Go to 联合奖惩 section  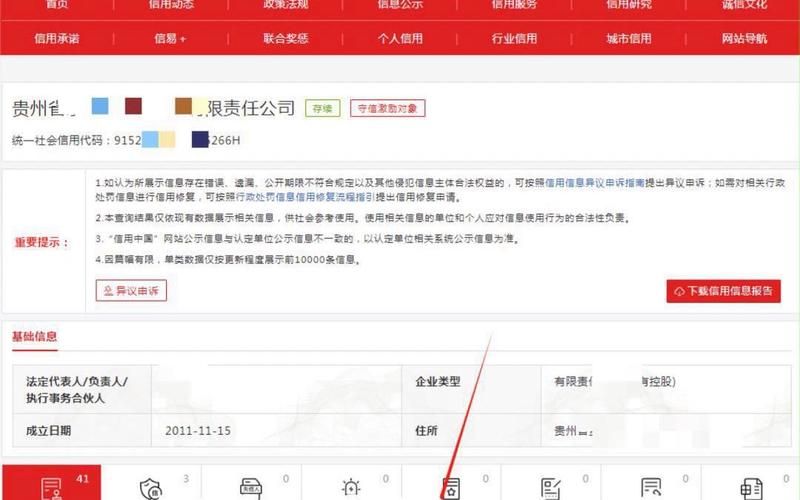point(286,38)
